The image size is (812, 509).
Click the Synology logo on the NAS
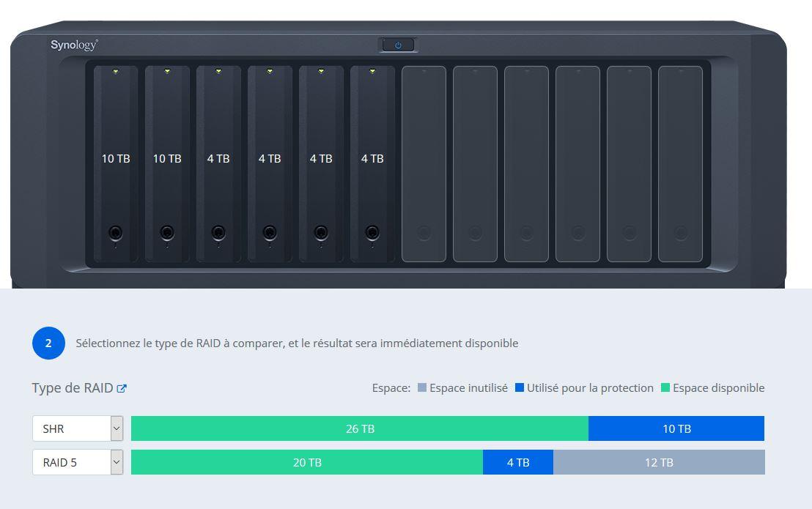(x=74, y=45)
